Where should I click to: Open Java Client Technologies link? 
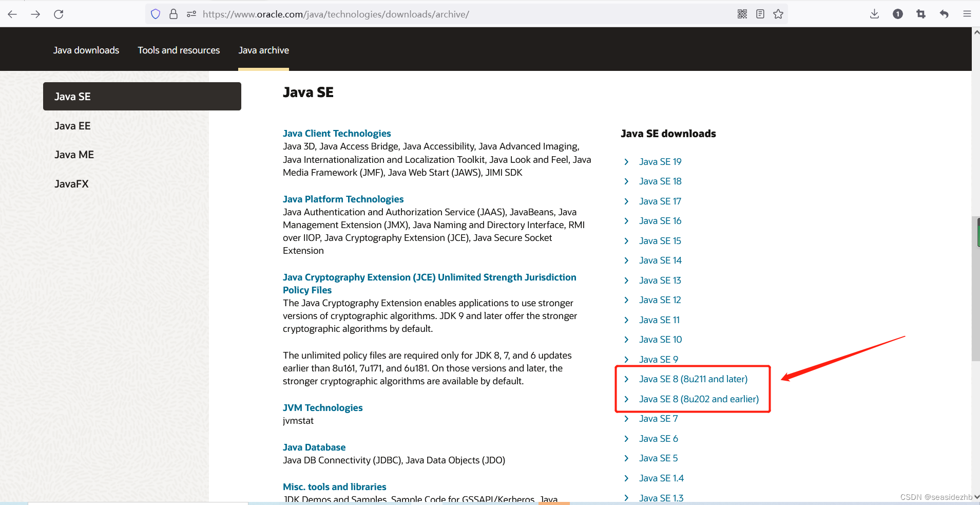337,134
